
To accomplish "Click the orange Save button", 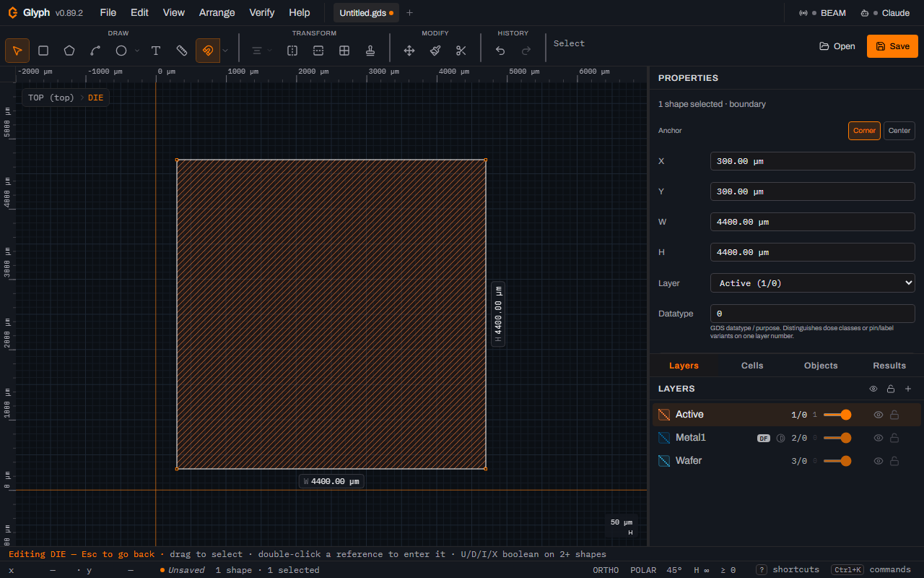I will point(892,46).
